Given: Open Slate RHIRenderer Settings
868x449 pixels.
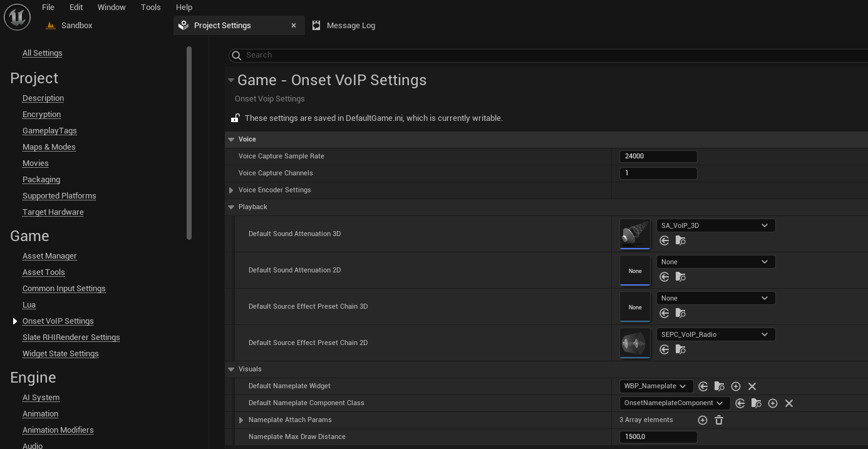Looking at the screenshot, I should tap(71, 338).
